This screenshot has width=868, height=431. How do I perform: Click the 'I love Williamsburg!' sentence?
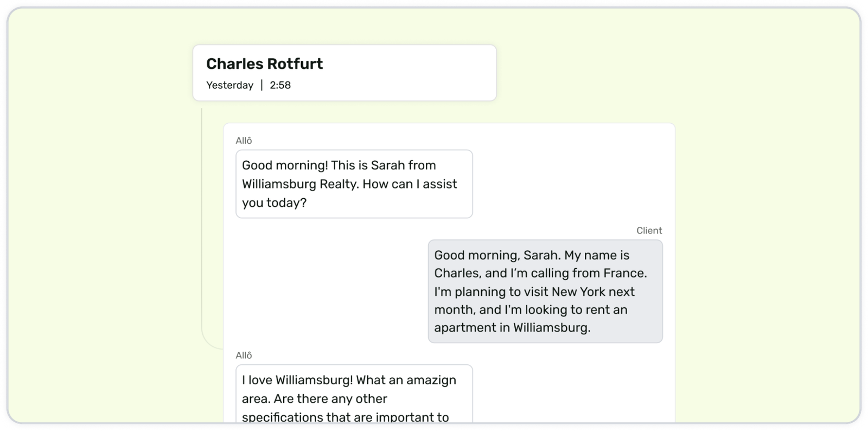(x=297, y=380)
